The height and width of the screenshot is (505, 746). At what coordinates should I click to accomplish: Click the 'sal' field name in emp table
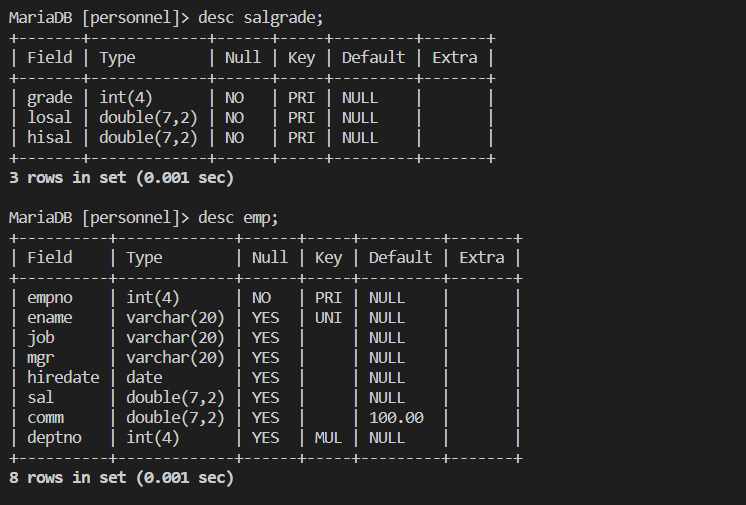[x=41, y=398]
